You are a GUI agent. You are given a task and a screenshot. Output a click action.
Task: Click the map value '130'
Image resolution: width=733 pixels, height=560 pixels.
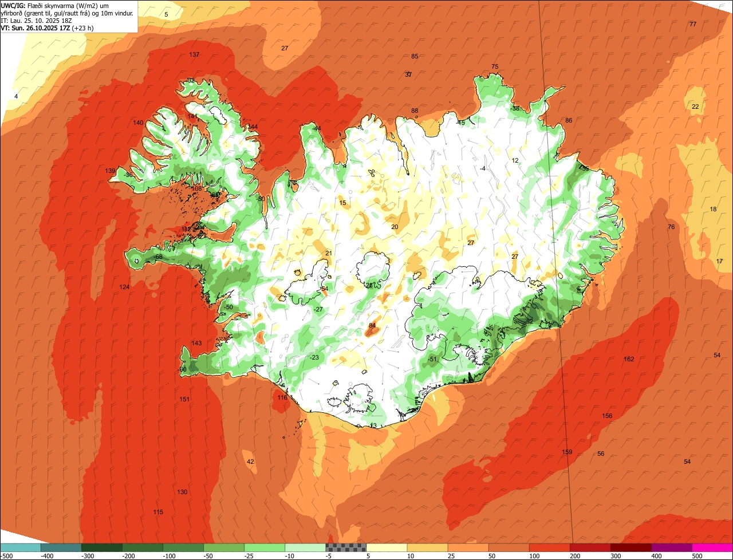pyautogui.click(x=182, y=492)
